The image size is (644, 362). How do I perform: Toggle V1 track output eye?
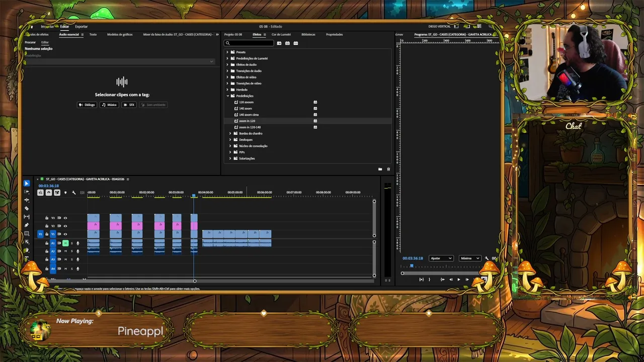point(65,234)
